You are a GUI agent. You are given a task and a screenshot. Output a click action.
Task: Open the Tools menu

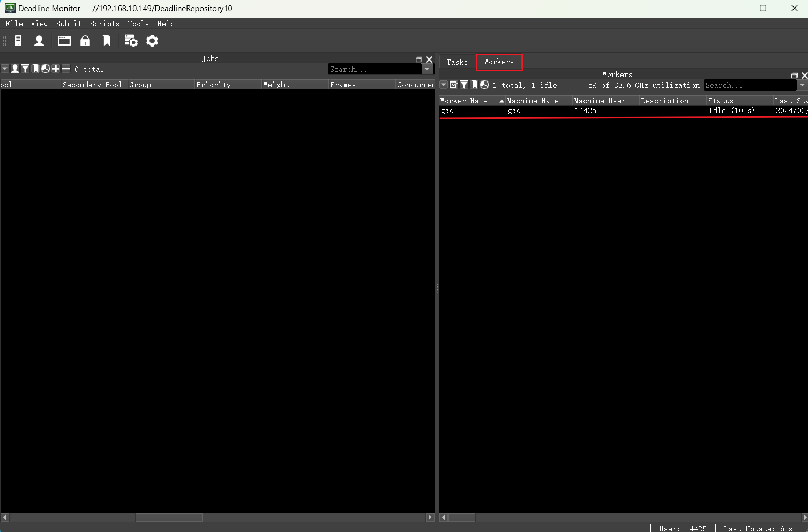138,24
